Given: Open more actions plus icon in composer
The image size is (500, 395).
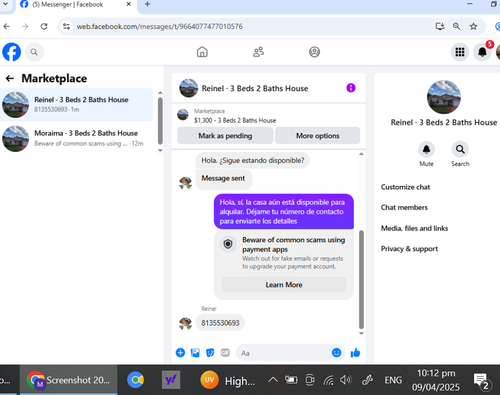Looking at the screenshot, I should click(x=180, y=353).
